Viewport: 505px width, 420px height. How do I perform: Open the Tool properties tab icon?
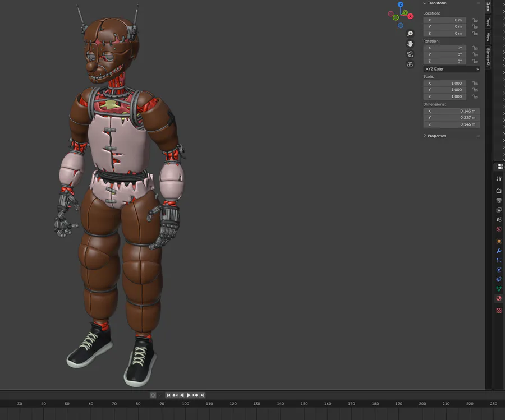click(499, 179)
